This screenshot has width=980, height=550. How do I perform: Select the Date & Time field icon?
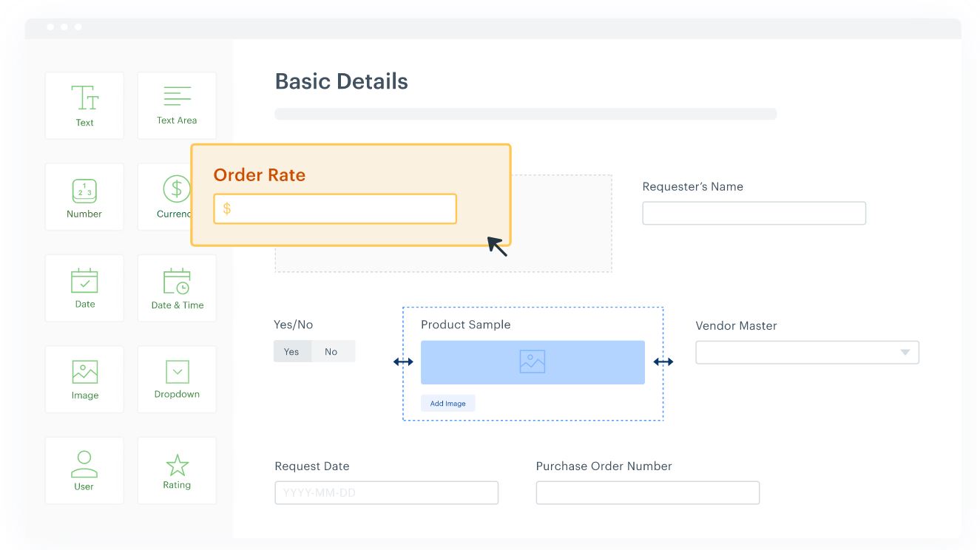click(x=177, y=288)
